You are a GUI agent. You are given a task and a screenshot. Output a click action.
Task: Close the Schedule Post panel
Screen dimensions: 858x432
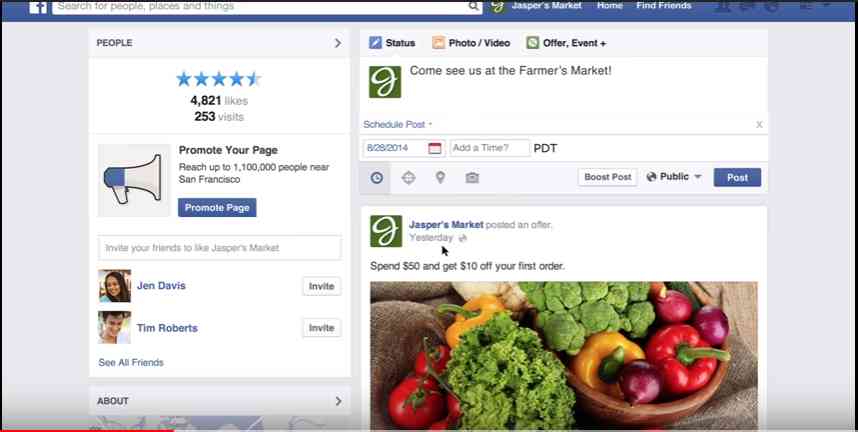759,125
